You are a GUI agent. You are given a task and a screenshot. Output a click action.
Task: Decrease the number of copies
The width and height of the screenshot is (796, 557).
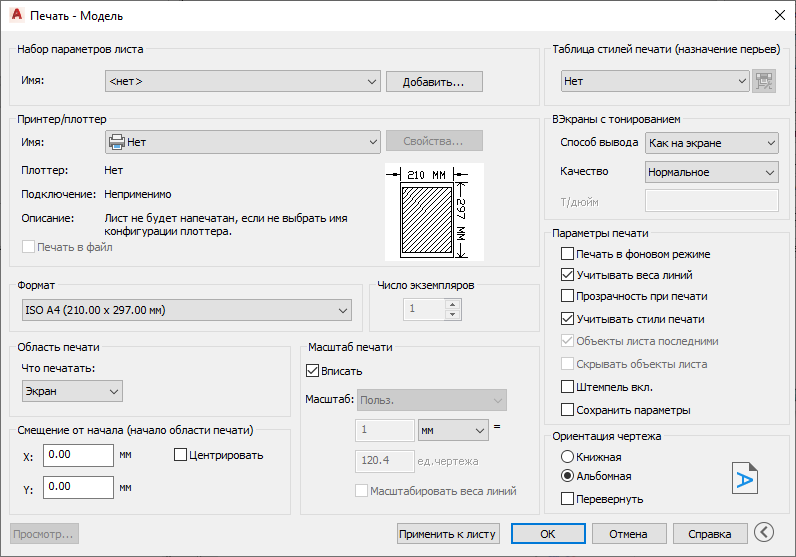pos(452,315)
